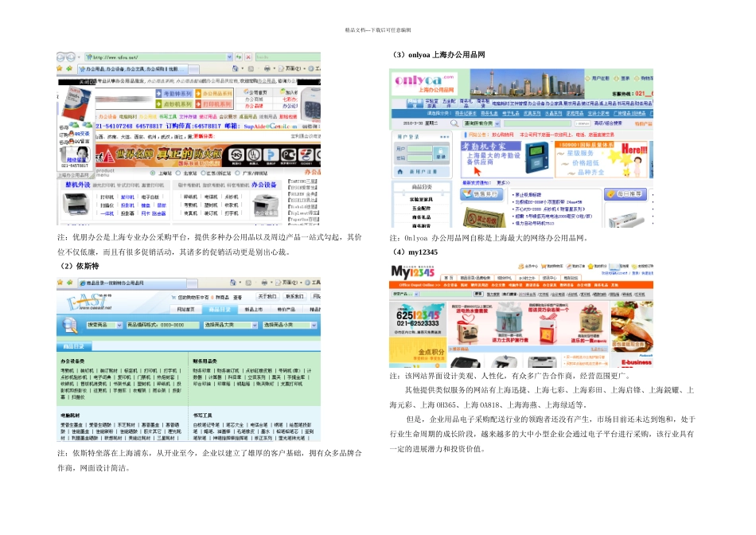Switch to 网站首页 tab on EAST site
756x535 pixels.
tap(185, 309)
